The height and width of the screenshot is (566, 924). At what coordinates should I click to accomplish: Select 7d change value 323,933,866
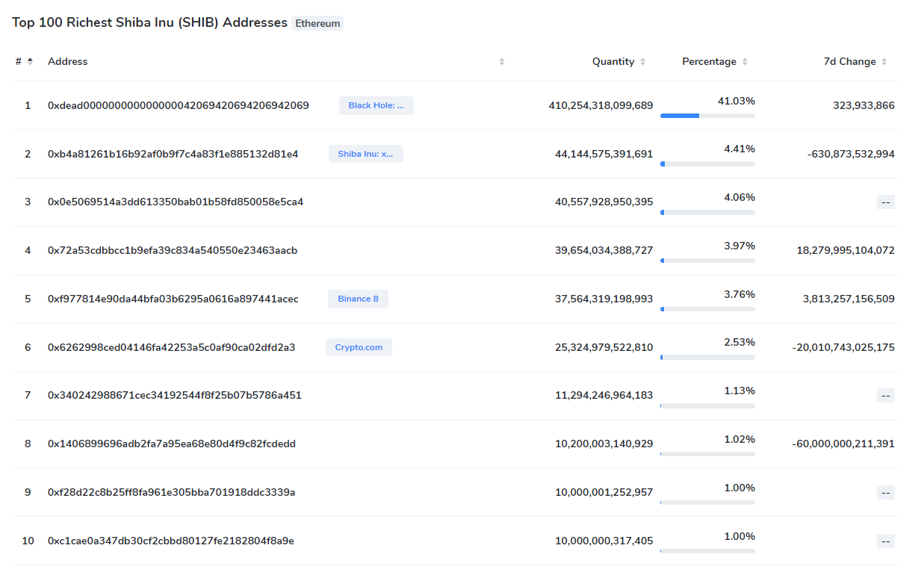863,105
